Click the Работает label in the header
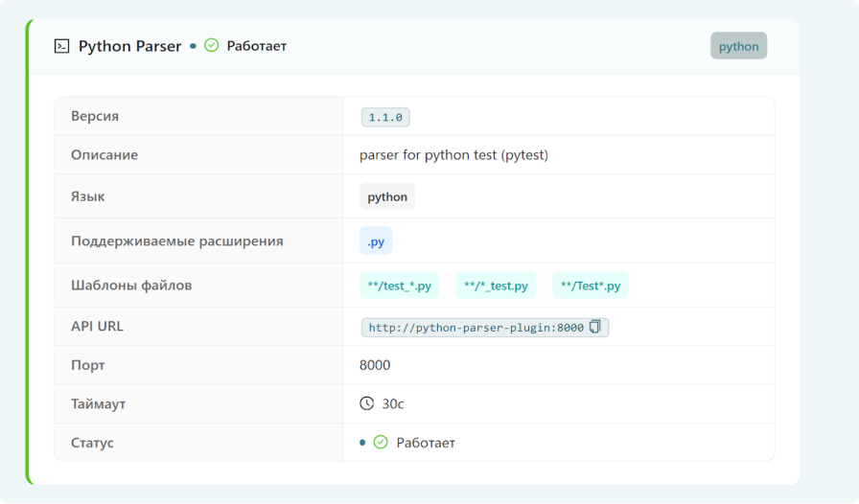Viewport: 859px width, 504px height. pos(256,46)
